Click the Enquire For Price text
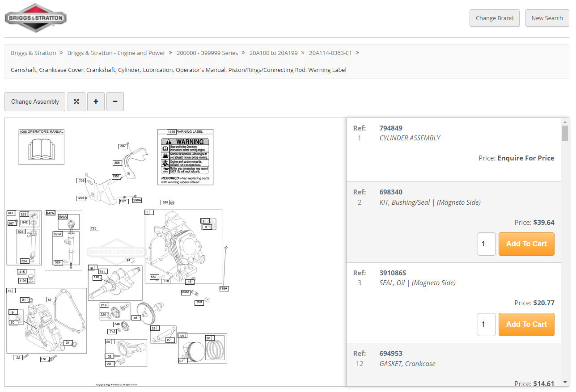This screenshot has width=576, height=392. click(x=526, y=158)
